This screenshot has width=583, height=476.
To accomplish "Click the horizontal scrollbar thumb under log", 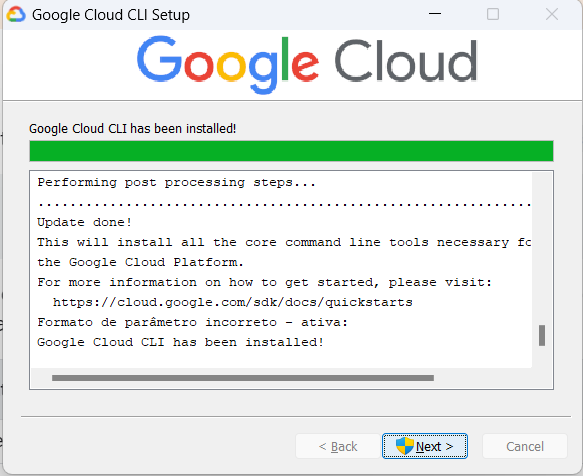I will 243,378.
